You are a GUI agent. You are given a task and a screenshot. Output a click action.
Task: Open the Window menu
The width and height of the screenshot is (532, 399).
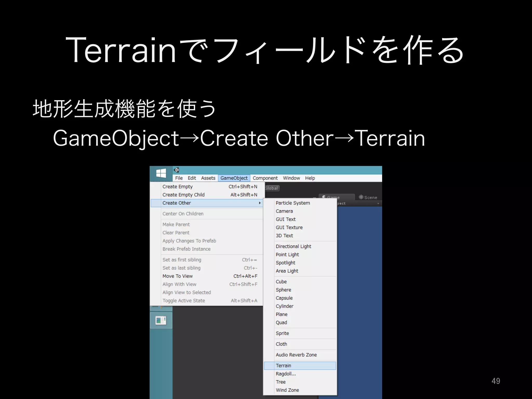click(x=291, y=178)
